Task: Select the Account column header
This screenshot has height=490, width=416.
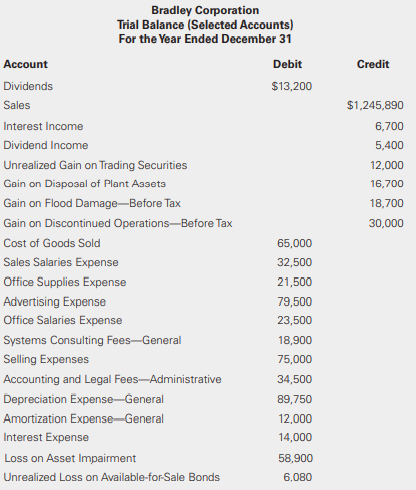Action: [x=26, y=64]
